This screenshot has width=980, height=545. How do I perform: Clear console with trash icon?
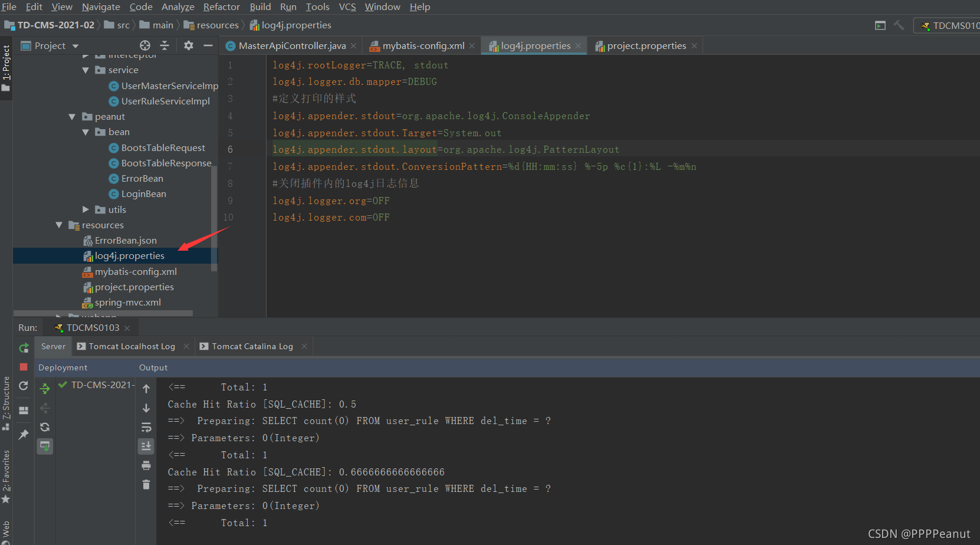point(146,484)
